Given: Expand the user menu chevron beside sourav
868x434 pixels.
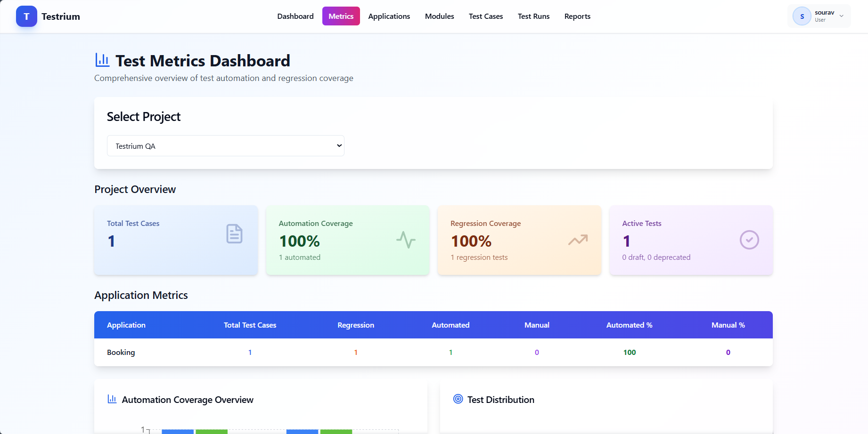Looking at the screenshot, I should [x=842, y=16].
